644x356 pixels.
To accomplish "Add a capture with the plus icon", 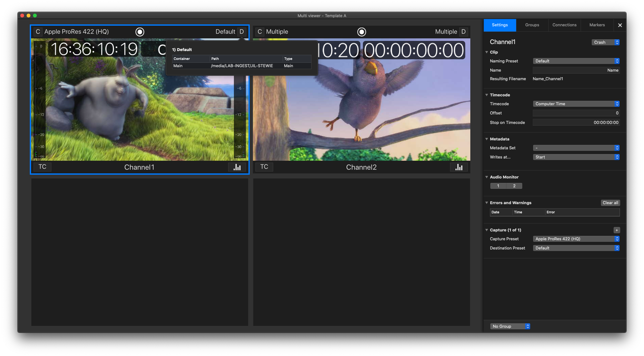I will pos(617,230).
